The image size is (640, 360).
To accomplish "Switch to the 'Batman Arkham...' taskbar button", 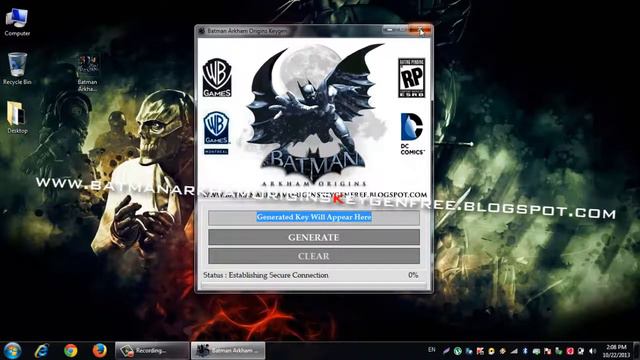I will (228, 351).
